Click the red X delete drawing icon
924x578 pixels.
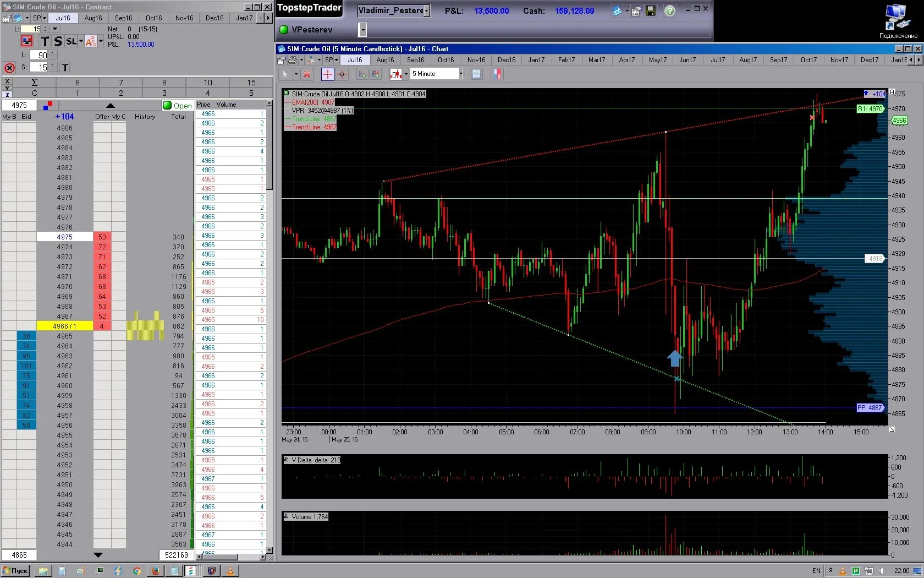pos(307,74)
